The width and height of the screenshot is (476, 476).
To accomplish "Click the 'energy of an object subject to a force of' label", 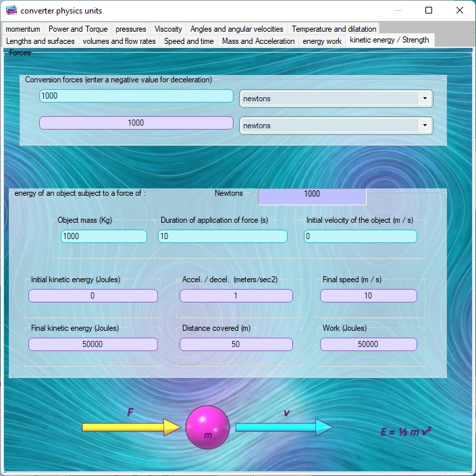I will [80, 193].
